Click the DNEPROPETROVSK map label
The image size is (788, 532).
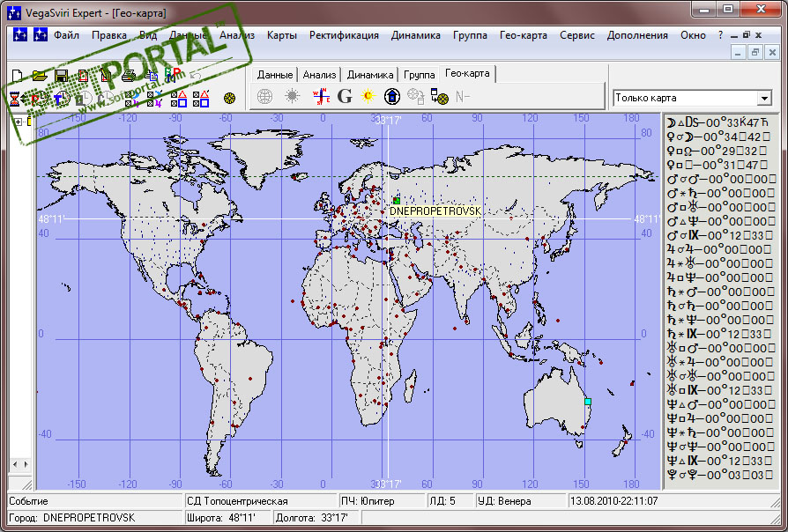pyautogui.click(x=435, y=211)
